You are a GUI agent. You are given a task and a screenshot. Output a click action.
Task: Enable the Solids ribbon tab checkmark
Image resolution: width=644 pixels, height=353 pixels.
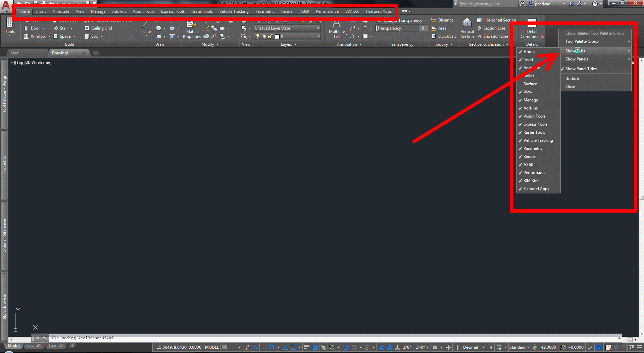529,76
